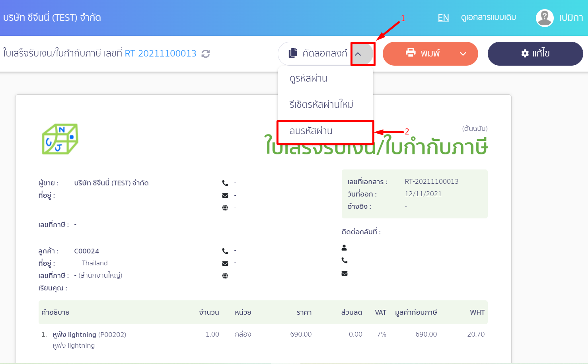Click unit value กล่อง
The width and height of the screenshot is (588, 364).
click(x=243, y=334)
